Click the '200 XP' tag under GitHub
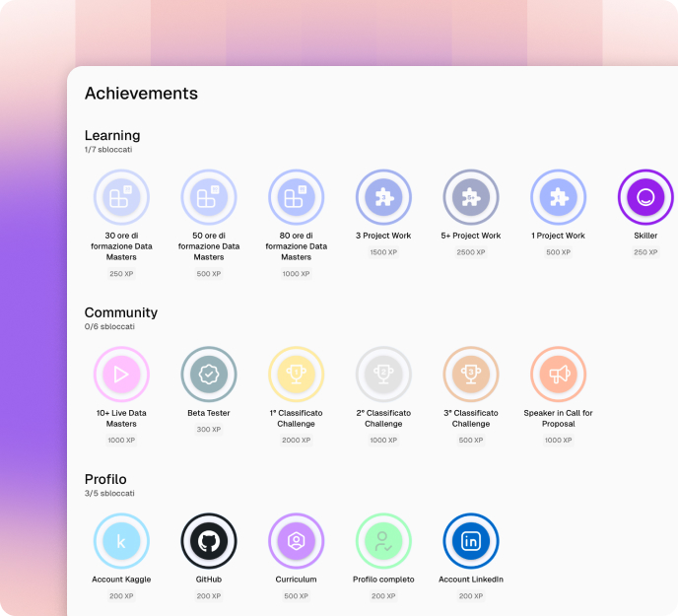678x616 pixels. 209,596
